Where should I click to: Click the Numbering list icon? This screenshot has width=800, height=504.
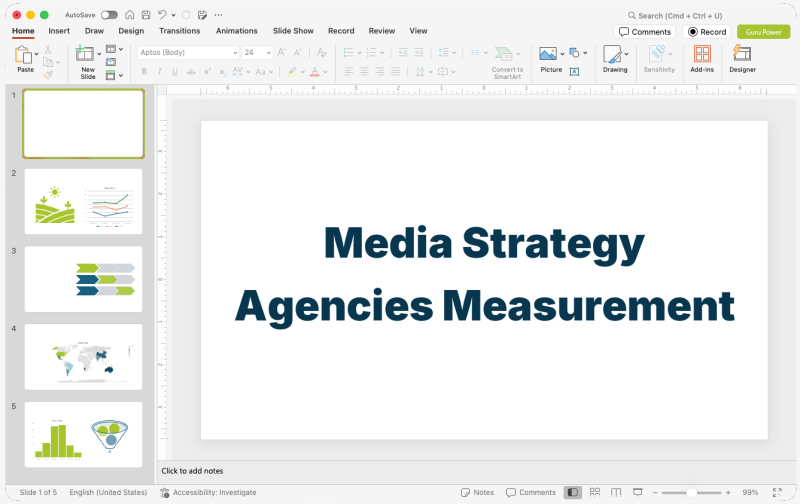tap(371, 53)
